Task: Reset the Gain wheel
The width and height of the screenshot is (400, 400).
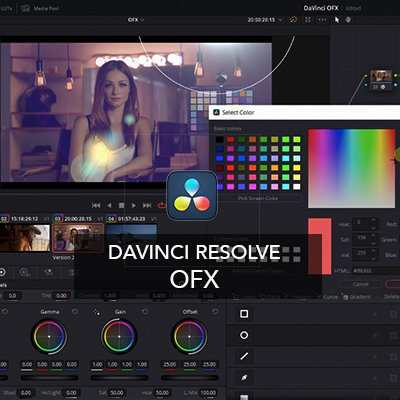Action: point(145,311)
